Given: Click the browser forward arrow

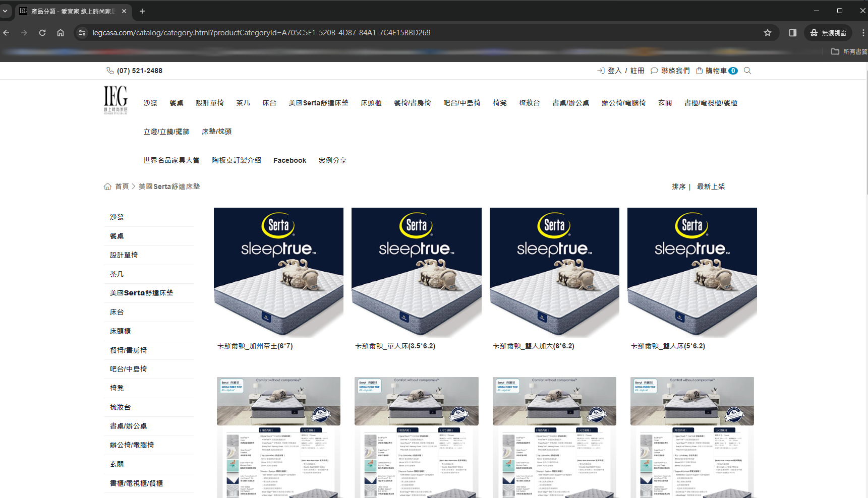Looking at the screenshot, I should click(24, 33).
